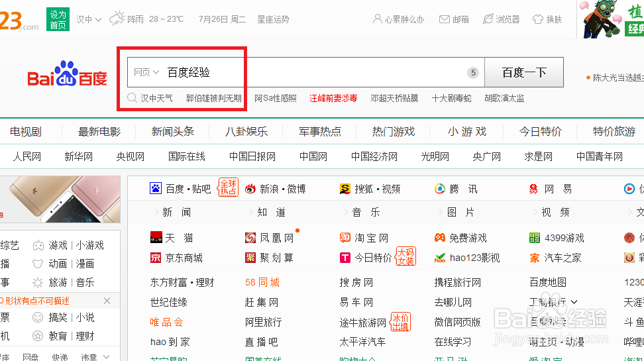Open the 淘宝网 icon
This screenshot has width=644, height=361.
tap(345, 237)
